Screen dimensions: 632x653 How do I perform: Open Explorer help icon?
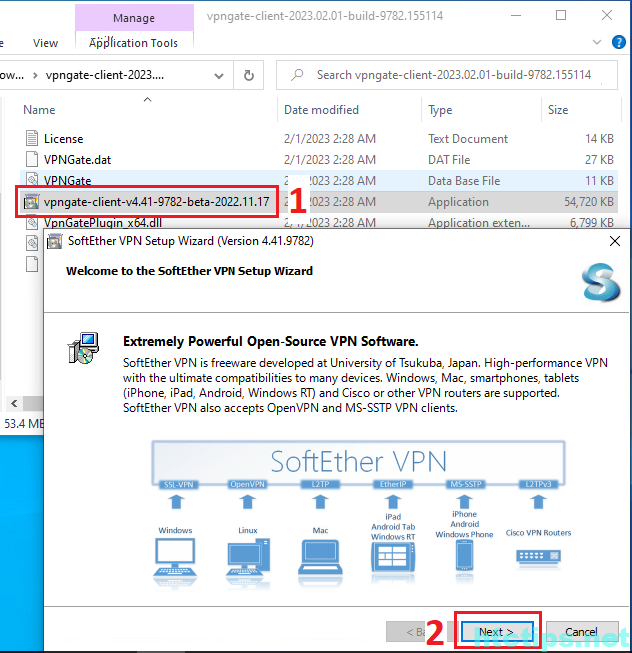(618, 42)
